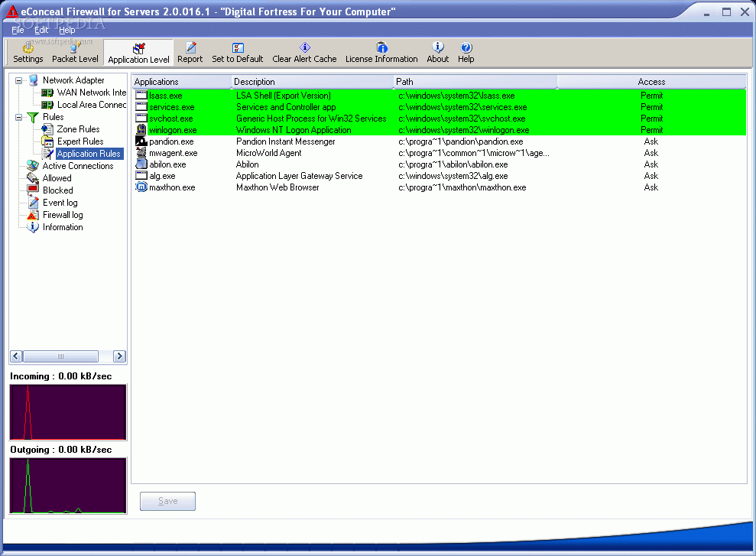Collapse the Network Adapter tree node

pyautogui.click(x=18, y=80)
